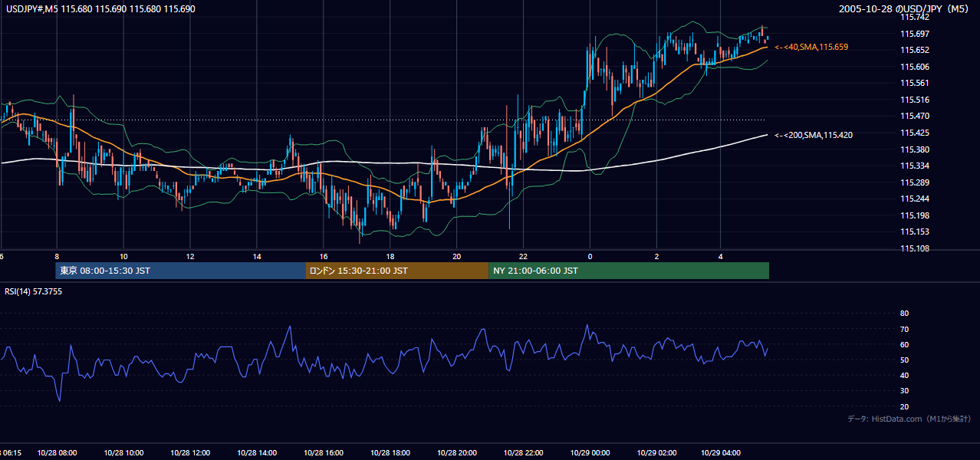Click the 10/29 02:00 date label
Image resolution: width=980 pixels, height=460 pixels.
pyautogui.click(x=657, y=453)
